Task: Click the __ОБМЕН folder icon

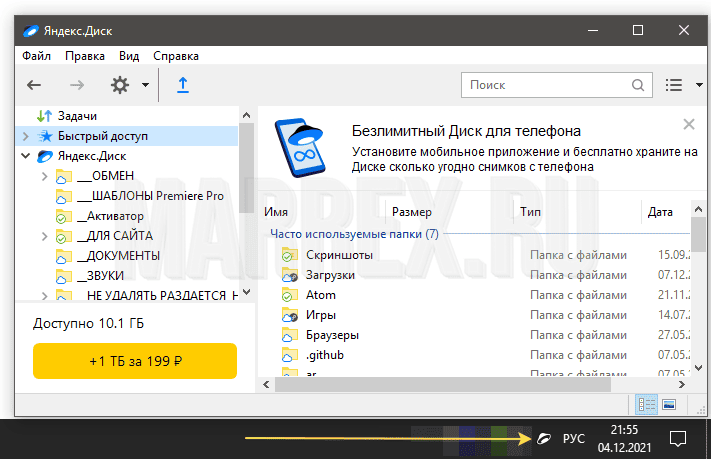Action: pyautogui.click(x=63, y=176)
